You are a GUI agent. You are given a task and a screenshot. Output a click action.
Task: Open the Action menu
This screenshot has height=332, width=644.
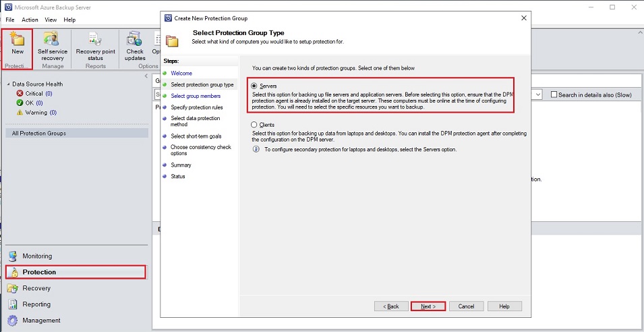pyautogui.click(x=30, y=20)
